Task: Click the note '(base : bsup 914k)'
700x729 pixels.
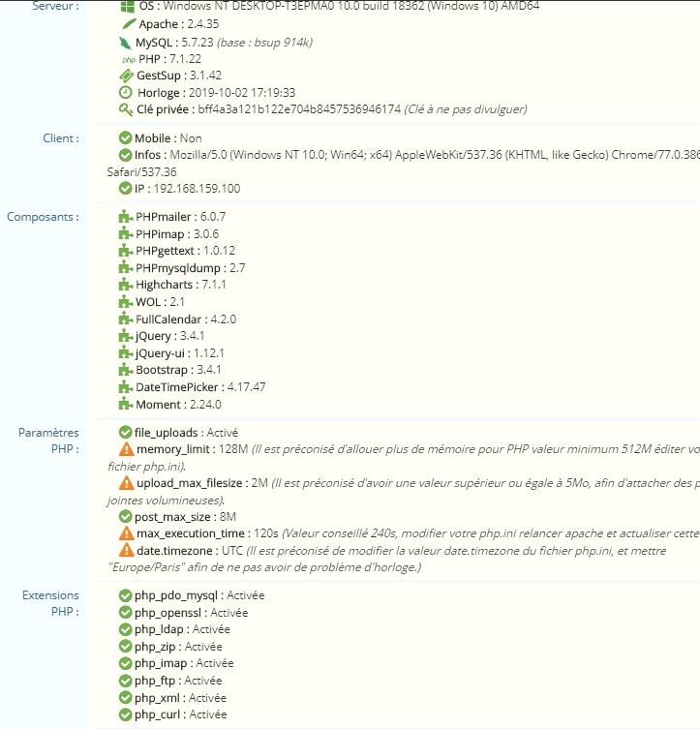Action: 265,43
